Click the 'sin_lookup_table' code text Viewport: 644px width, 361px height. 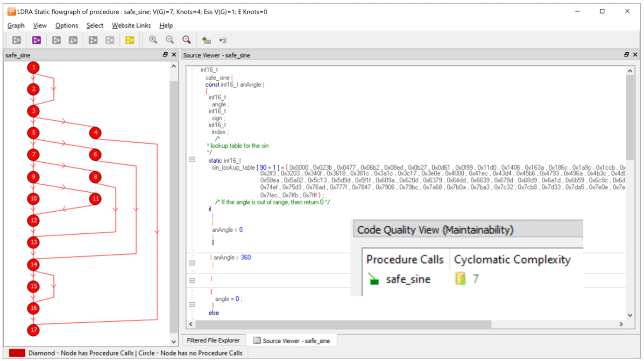click(234, 167)
